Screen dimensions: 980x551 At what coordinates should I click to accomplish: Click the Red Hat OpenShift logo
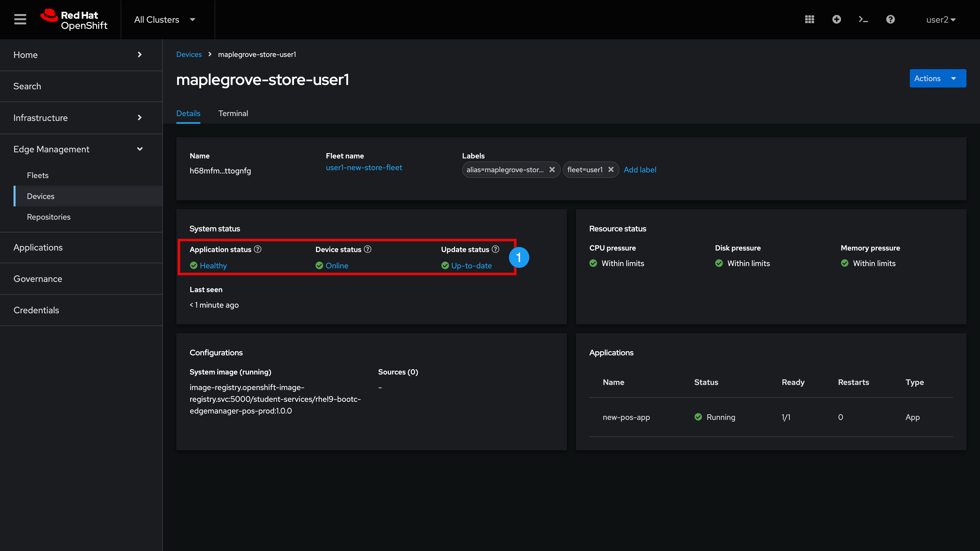74,19
